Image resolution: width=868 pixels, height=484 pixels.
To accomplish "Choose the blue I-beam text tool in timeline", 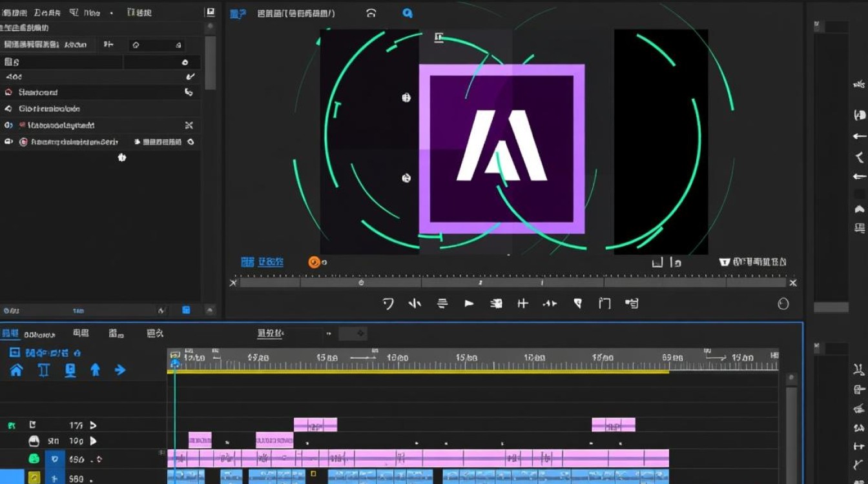I will point(44,370).
